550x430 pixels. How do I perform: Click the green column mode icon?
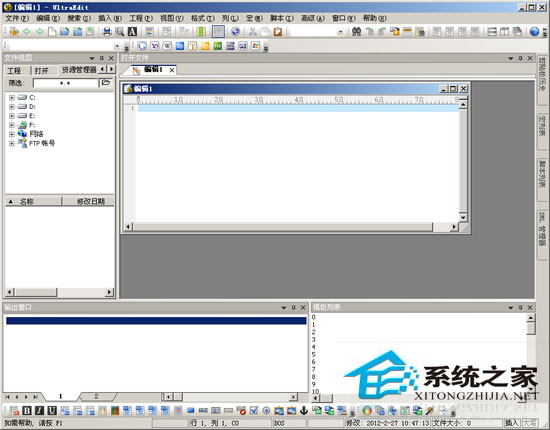point(201,32)
